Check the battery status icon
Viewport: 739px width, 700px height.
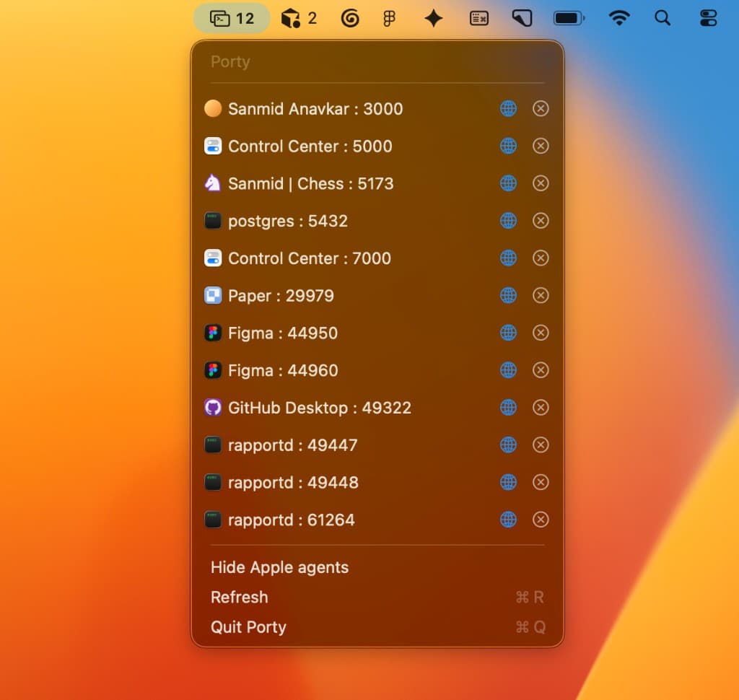[569, 18]
